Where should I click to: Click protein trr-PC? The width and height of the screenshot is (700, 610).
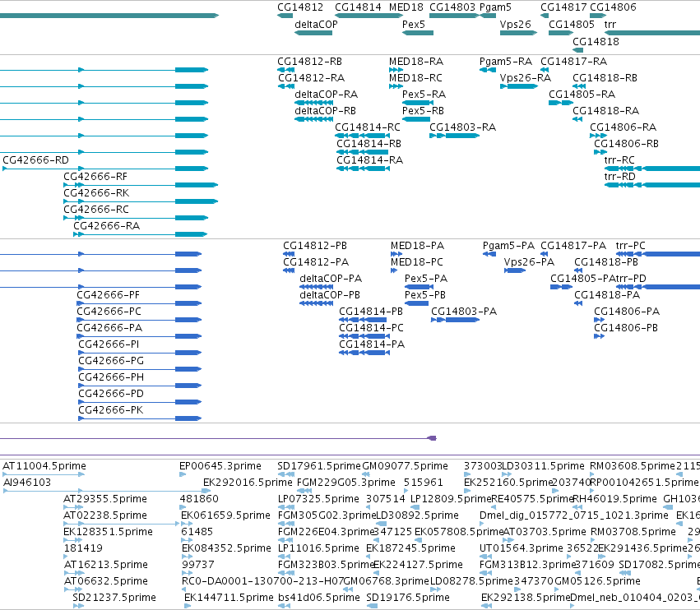[630, 247]
